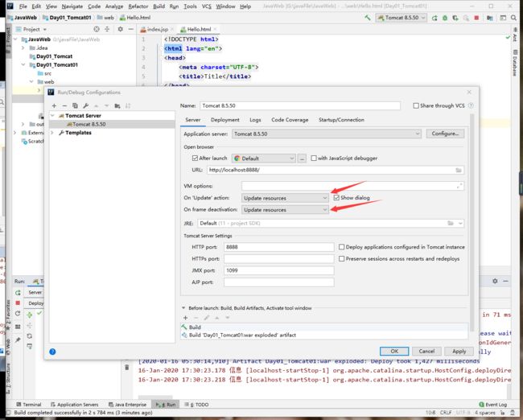Open JRE dropdown arrow
This screenshot has width=523, height=420.
coord(460,223)
